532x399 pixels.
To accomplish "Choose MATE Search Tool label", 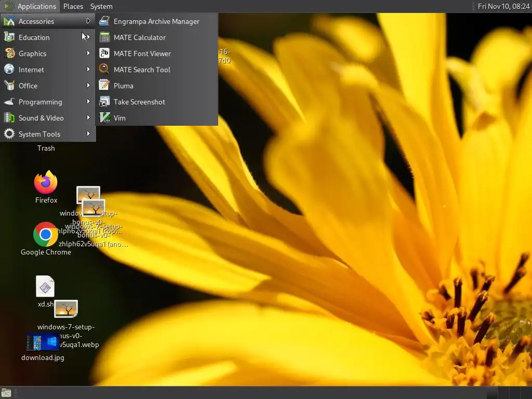I will 142,70.
